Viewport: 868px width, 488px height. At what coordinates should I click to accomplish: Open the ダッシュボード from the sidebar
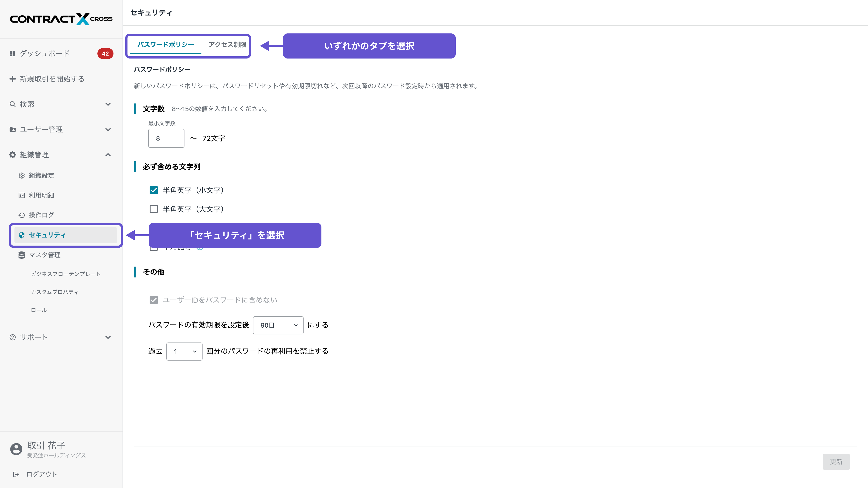click(x=44, y=53)
